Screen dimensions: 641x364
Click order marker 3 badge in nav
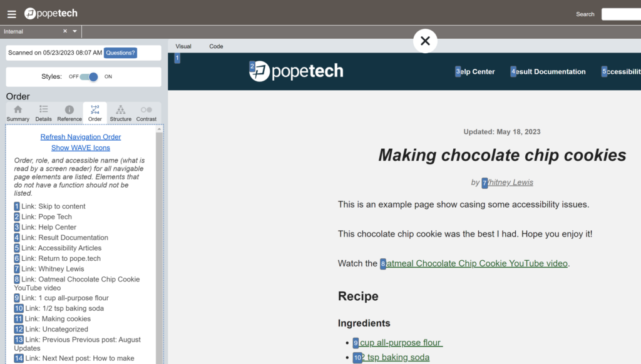(458, 71)
